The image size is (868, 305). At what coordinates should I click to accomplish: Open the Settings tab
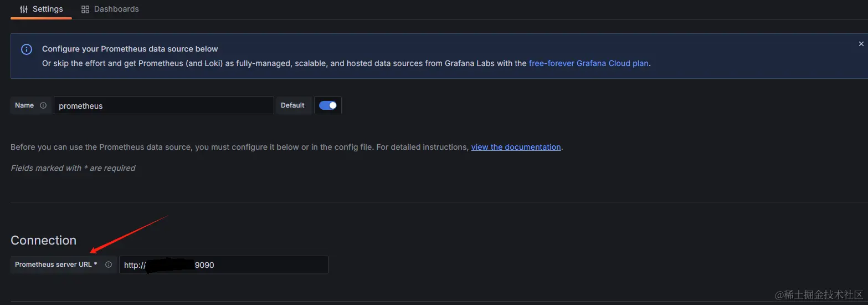click(x=42, y=9)
